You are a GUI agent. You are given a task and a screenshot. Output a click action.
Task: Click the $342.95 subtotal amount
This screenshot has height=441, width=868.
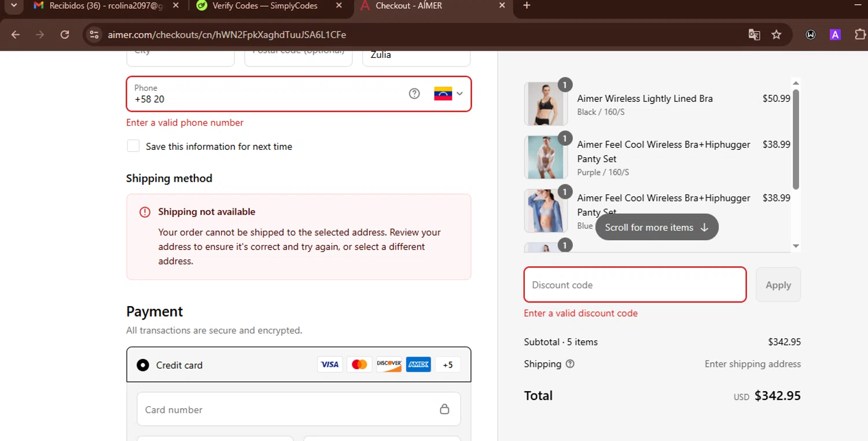[784, 342]
